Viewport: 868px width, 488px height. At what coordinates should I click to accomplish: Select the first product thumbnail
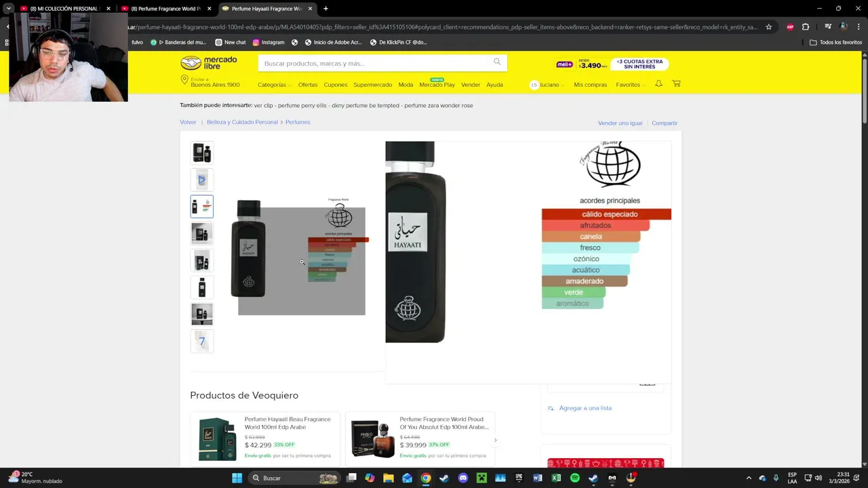click(x=201, y=152)
